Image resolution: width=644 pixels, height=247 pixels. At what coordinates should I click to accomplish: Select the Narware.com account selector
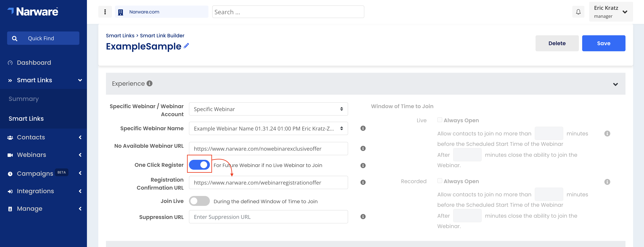point(161,12)
